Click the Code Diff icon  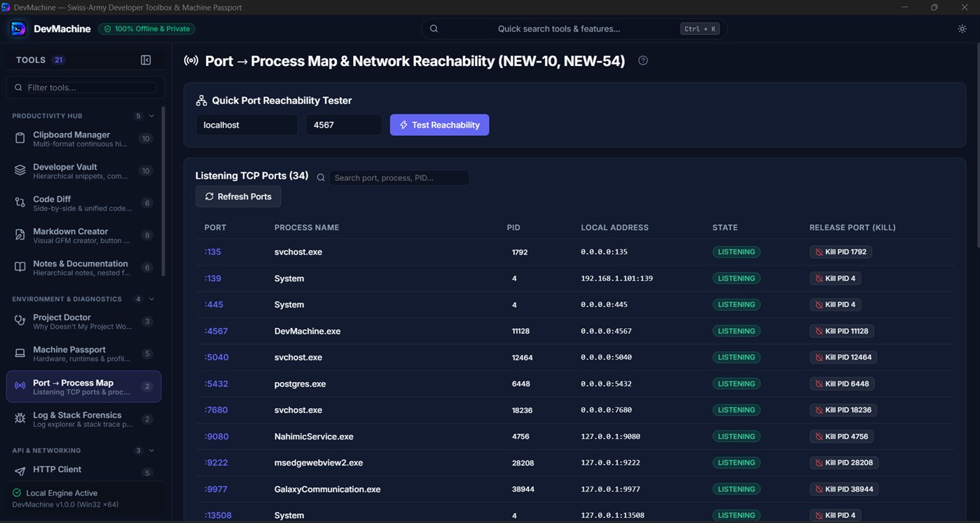(20, 203)
